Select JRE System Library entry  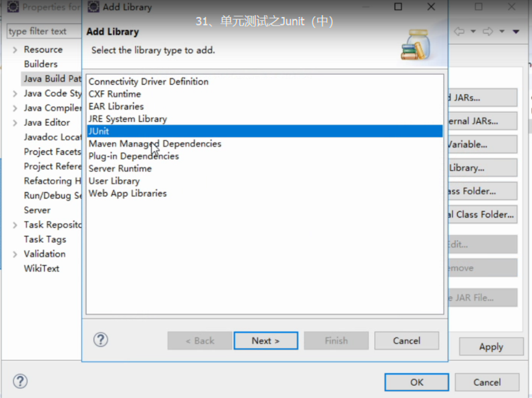click(x=265, y=119)
